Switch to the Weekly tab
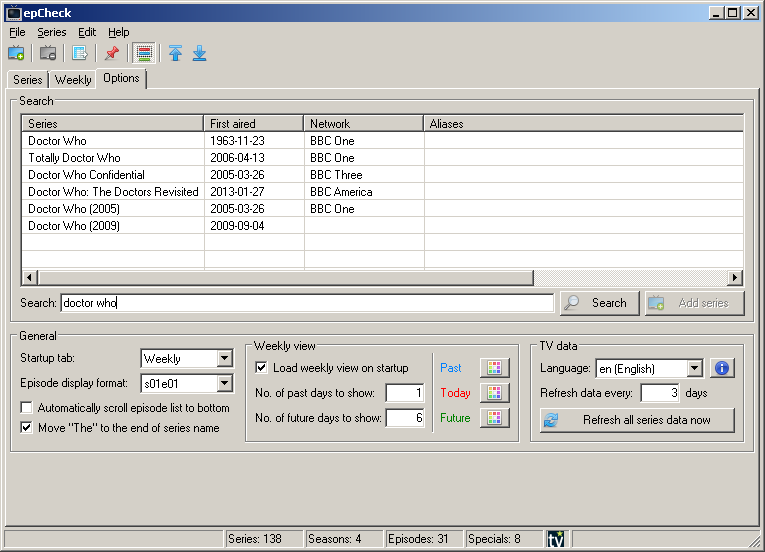The height and width of the screenshot is (552, 765). click(x=73, y=80)
